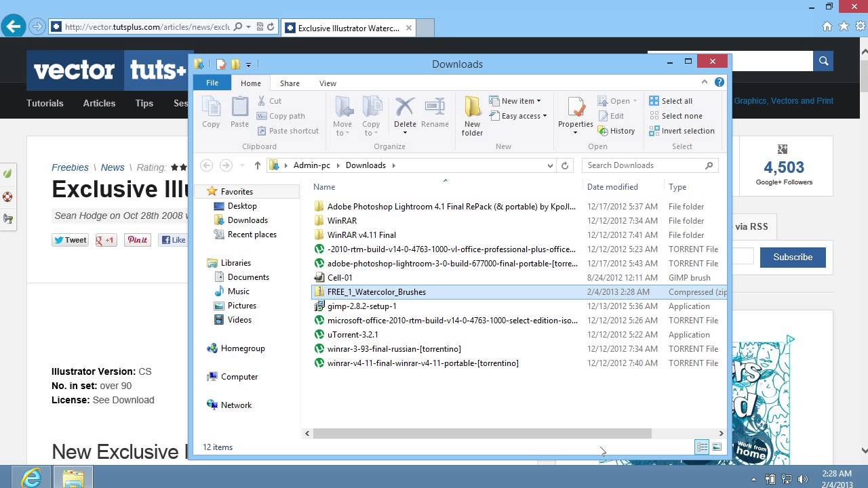
Task: Expand the Downloads breadcrumb arrow
Action: point(393,165)
